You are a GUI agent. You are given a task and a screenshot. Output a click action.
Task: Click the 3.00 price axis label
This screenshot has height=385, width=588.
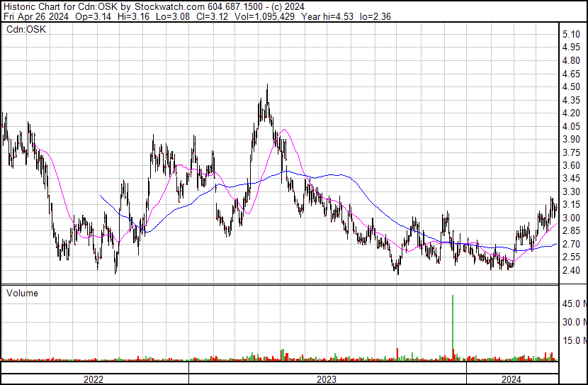(571, 218)
